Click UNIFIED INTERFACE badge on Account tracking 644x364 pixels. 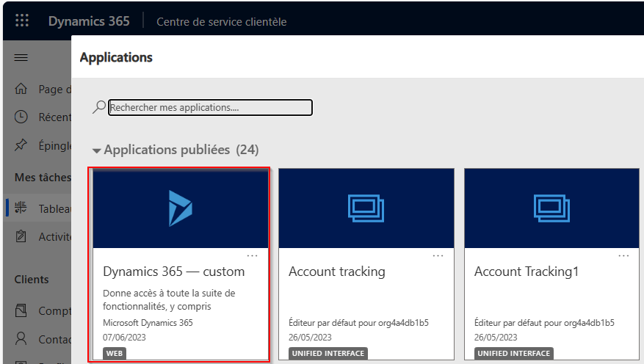click(328, 353)
